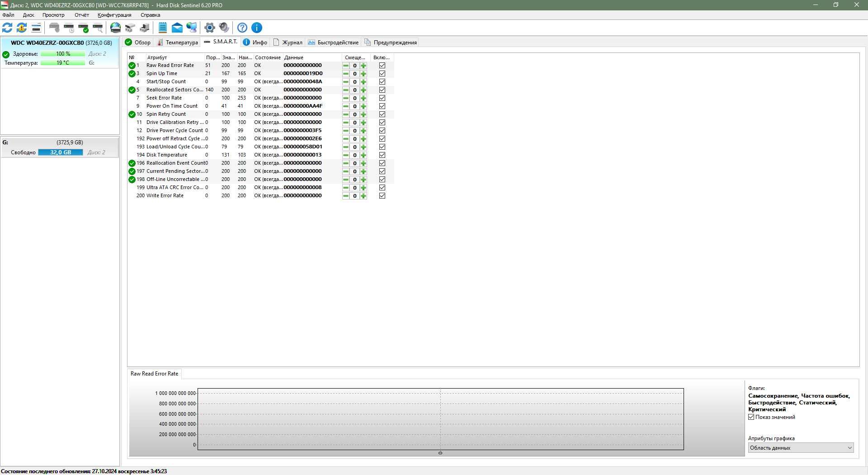This screenshot has height=475, width=868.
Task: Switch to the Температура tab
Action: click(178, 43)
